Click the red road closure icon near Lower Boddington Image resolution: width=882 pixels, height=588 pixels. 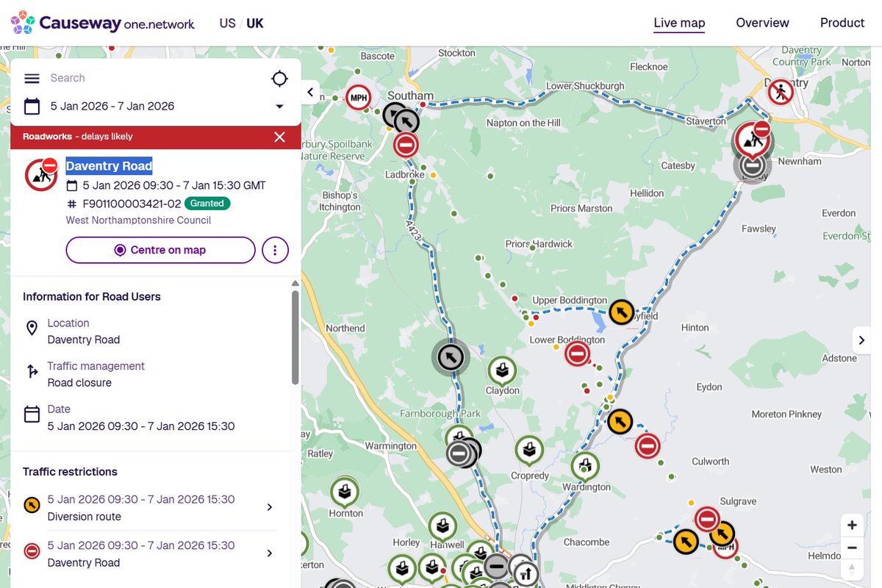(578, 354)
